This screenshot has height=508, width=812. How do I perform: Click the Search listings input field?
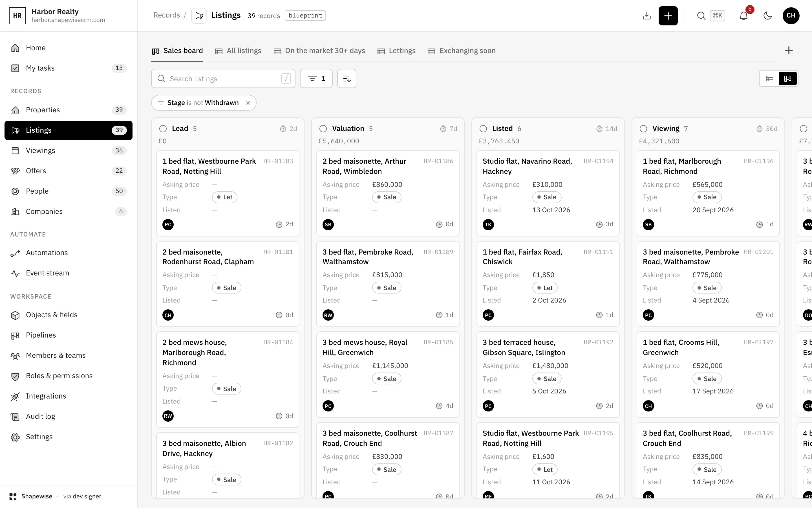click(223, 79)
